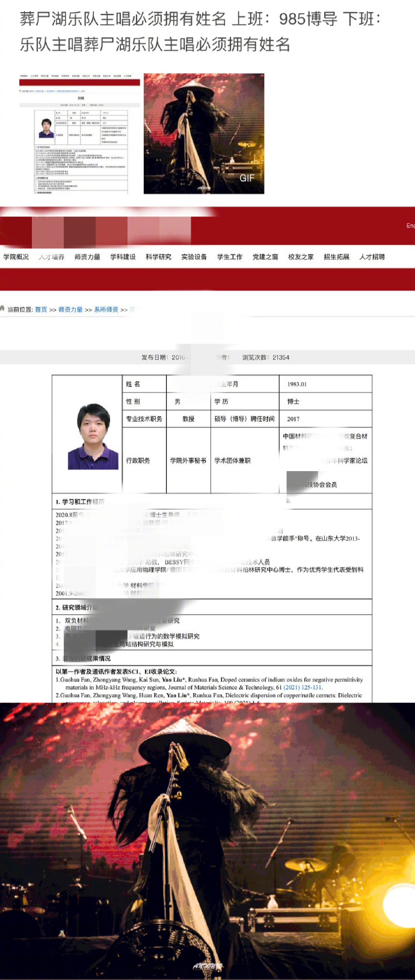
Task: Select the 招生拓展 navigation item
Action: [x=337, y=257]
